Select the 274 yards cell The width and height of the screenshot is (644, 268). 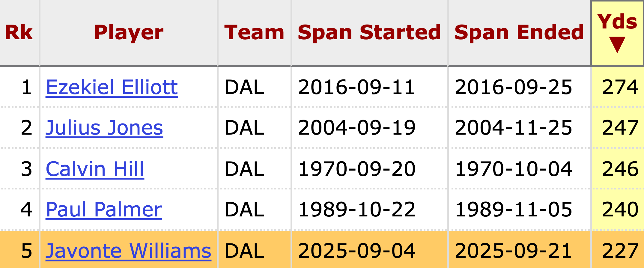point(620,87)
